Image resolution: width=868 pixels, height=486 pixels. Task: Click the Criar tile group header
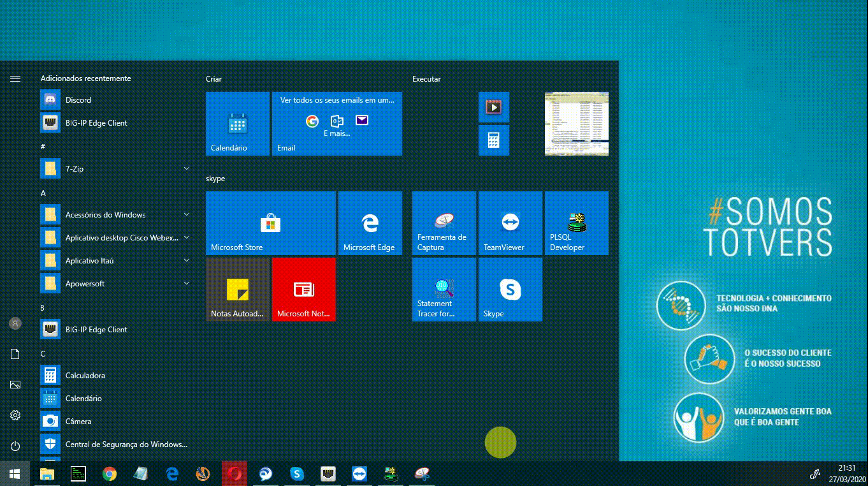pyautogui.click(x=214, y=79)
